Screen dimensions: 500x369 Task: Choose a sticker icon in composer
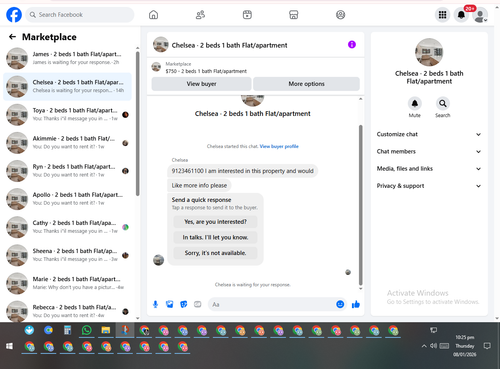[x=184, y=304]
